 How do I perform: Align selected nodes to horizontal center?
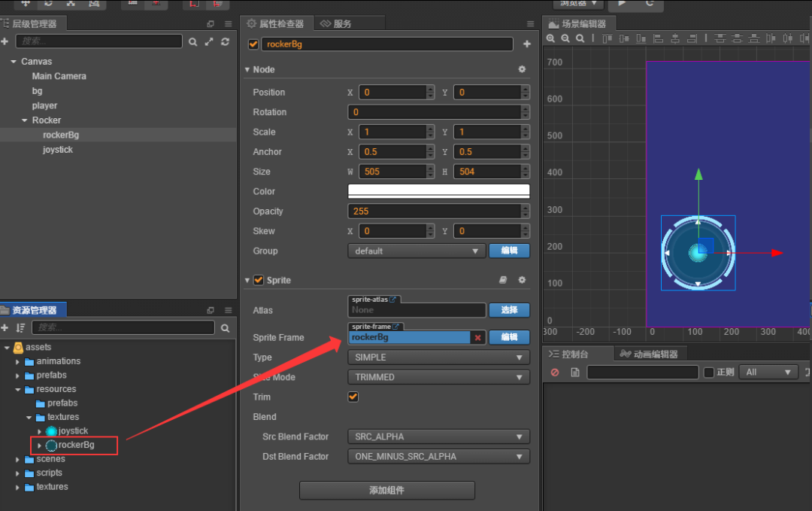[x=674, y=38]
